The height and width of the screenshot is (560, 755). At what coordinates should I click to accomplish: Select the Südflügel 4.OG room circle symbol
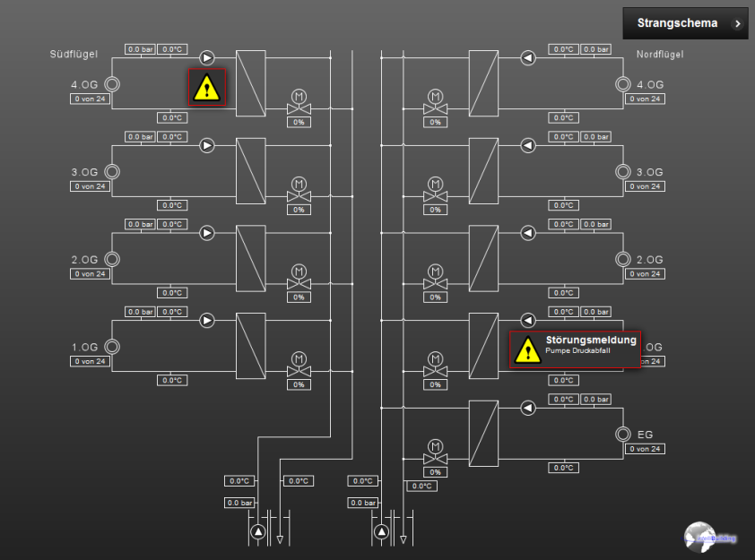pyautogui.click(x=112, y=85)
